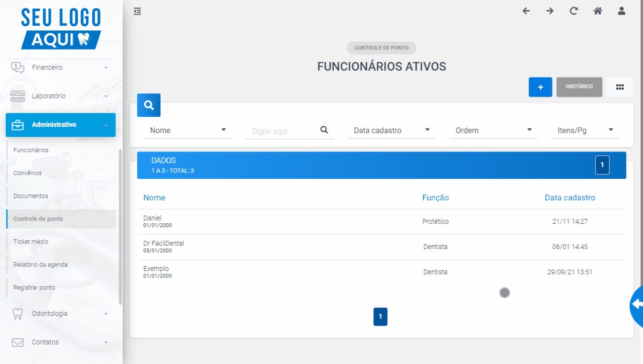Open the Itens/Pg dropdown
The height and width of the screenshot is (364, 643).
pos(585,130)
